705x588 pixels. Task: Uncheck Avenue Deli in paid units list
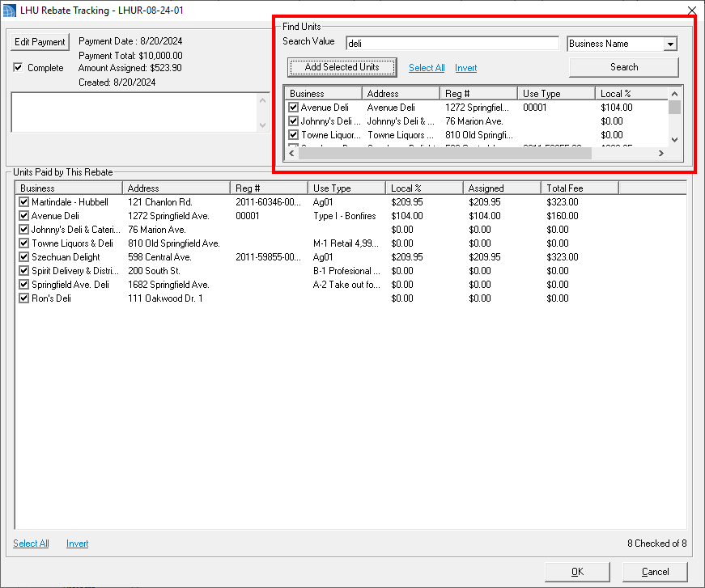pos(23,216)
